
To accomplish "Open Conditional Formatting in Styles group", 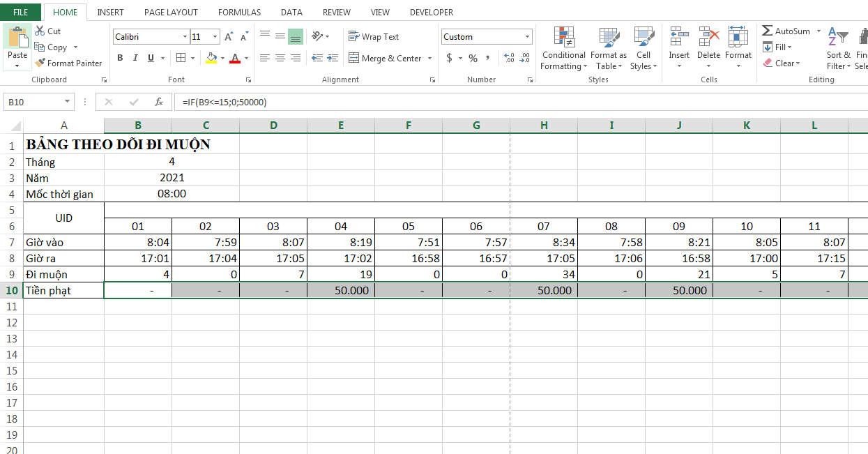I will tap(563, 48).
